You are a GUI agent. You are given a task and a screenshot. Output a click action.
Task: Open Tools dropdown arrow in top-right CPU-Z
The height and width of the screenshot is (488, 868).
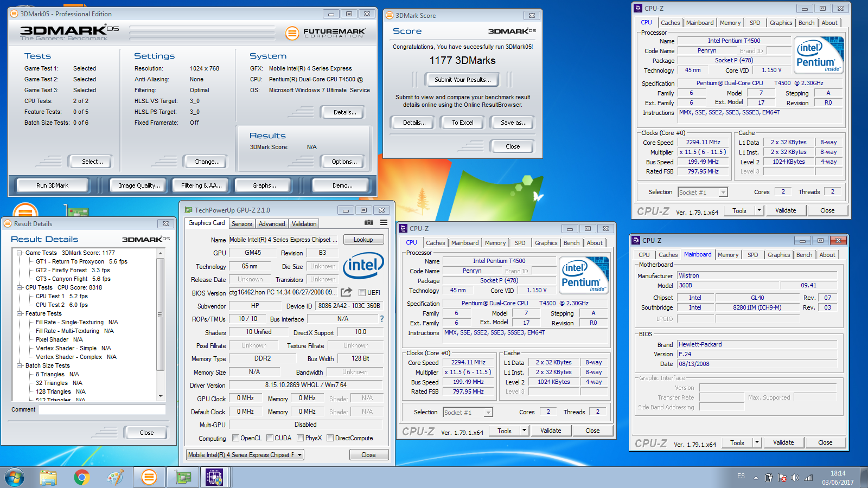tap(759, 210)
